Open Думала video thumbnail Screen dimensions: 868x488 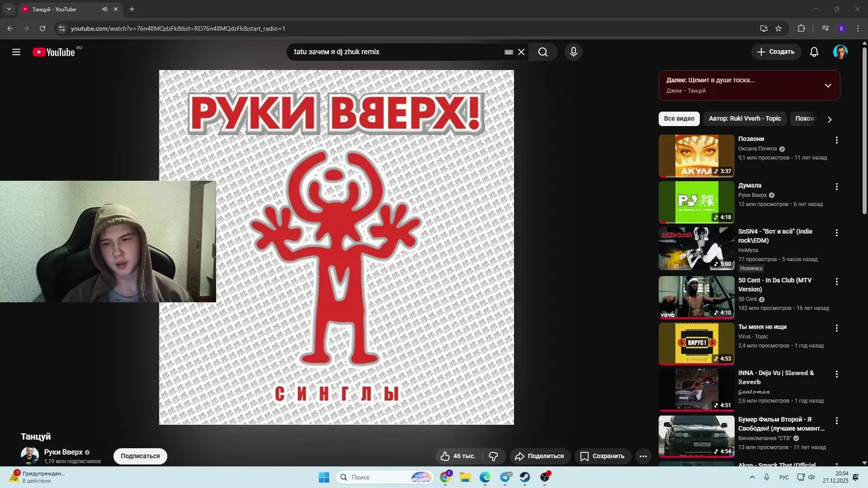tap(696, 202)
